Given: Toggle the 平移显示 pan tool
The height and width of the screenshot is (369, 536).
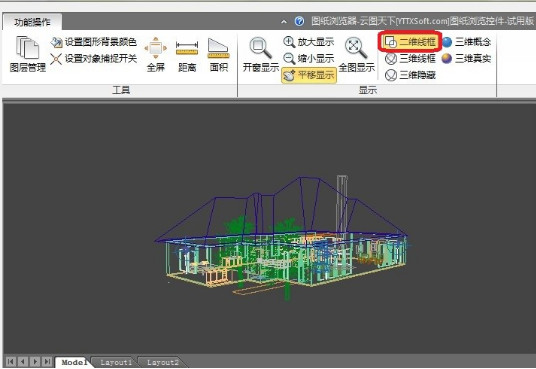Looking at the screenshot, I should coord(309,75).
